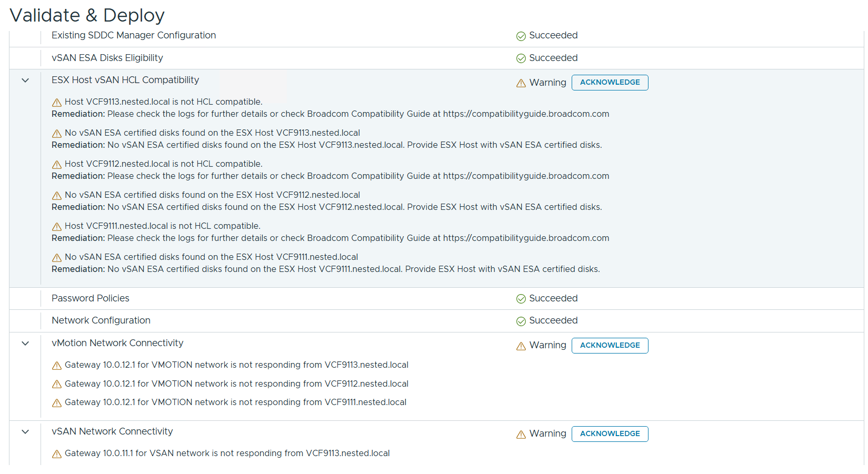Click the Network Configuration succeeded checkmark icon
Viewport: 868px width, 474px height.
521,321
